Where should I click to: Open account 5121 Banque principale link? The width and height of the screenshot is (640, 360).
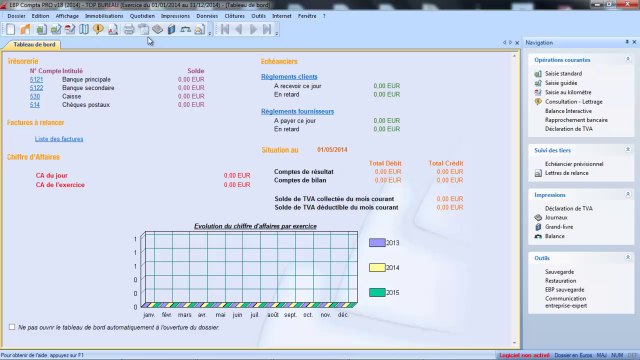[36, 80]
